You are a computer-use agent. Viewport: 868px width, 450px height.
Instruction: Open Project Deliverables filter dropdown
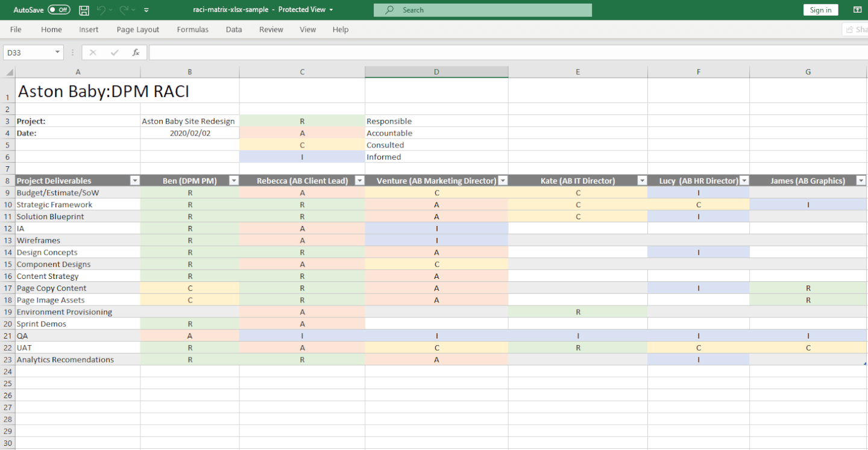click(135, 181)
